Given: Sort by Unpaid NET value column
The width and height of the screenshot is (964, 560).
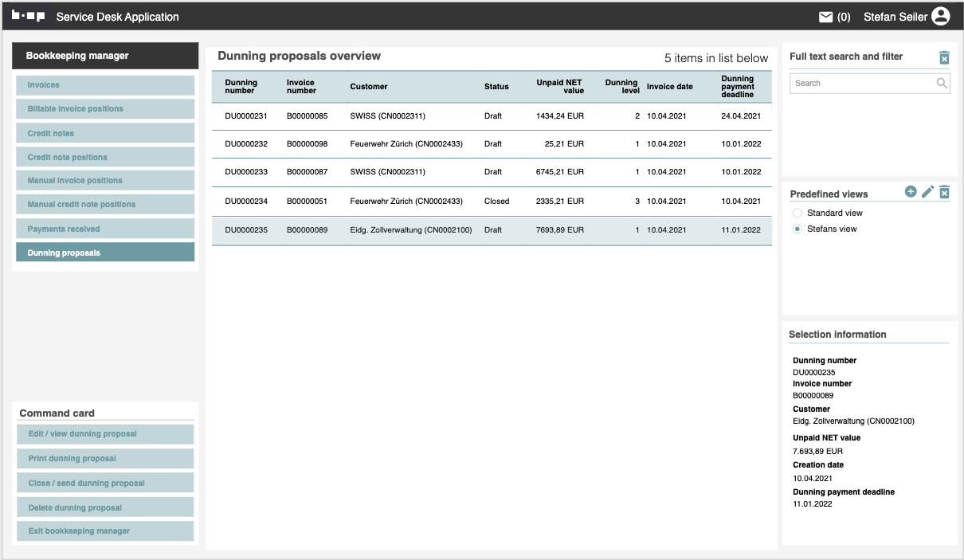Looking at the screenshot, I should (x=560, y=86).
